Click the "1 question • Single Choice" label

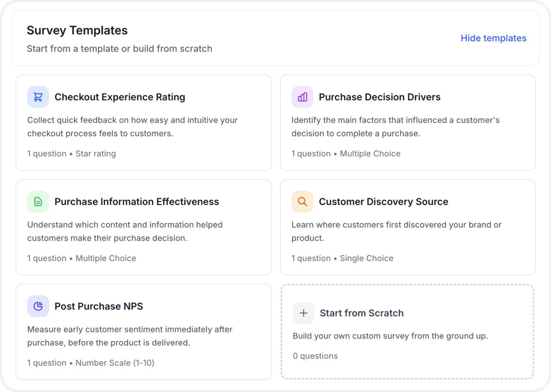pyautogui.click(x=342, y=259)
